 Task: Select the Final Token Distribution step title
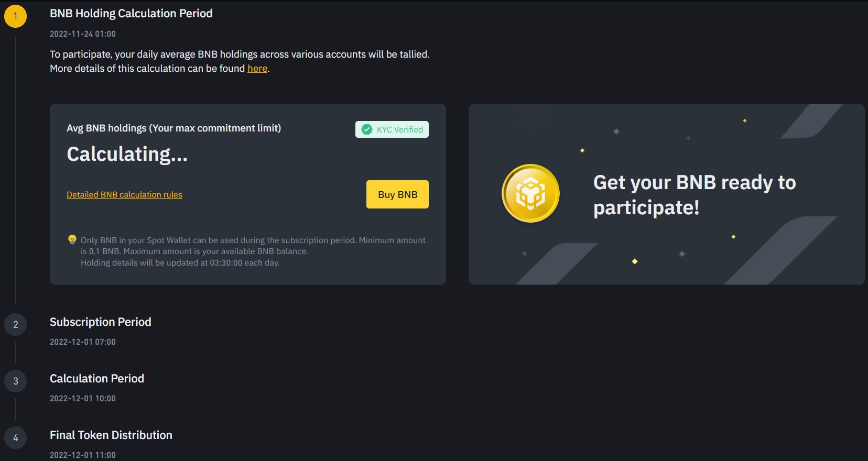coord(111,435)
